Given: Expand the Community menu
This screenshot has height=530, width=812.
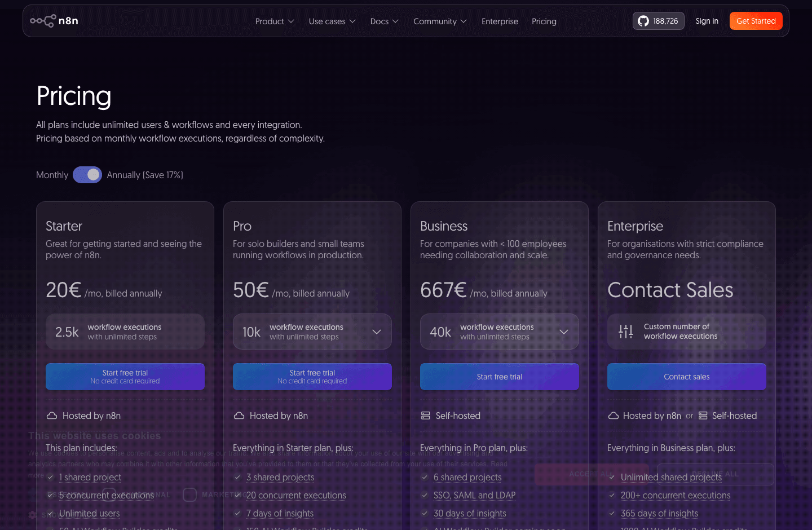Looking at the screenshot, I should coord(440,21).
